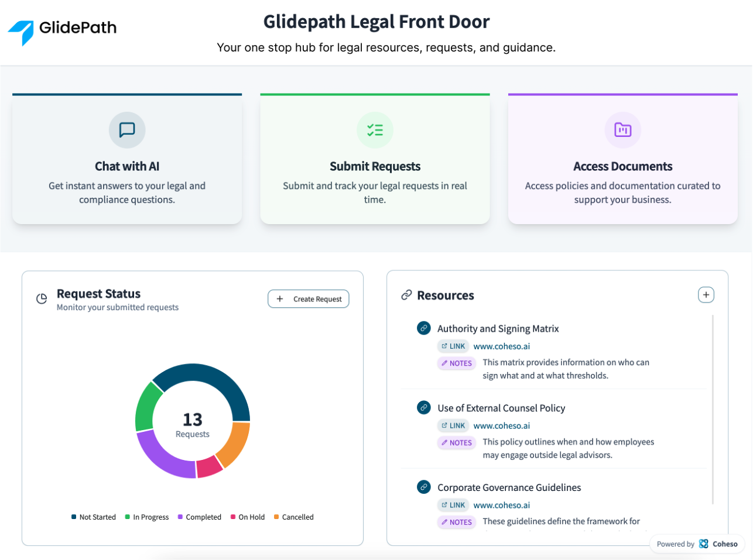Click the Request Status pie chart icon
Screen dimensions: 753x560
42,299
